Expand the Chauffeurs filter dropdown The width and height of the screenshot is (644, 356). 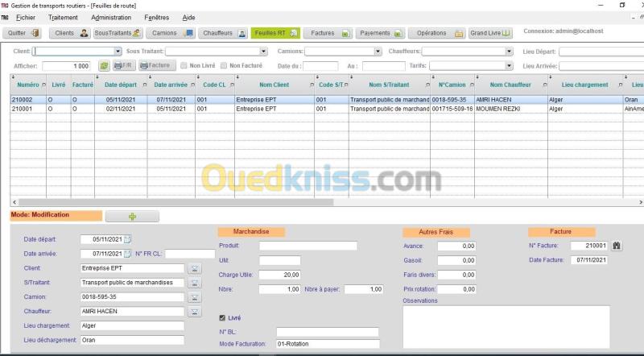(x=509, y=52)
